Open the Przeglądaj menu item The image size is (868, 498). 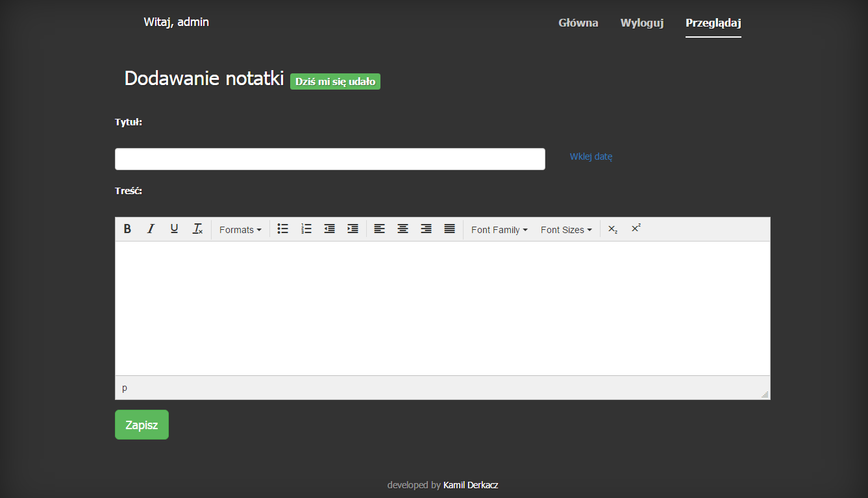point(713,23)
